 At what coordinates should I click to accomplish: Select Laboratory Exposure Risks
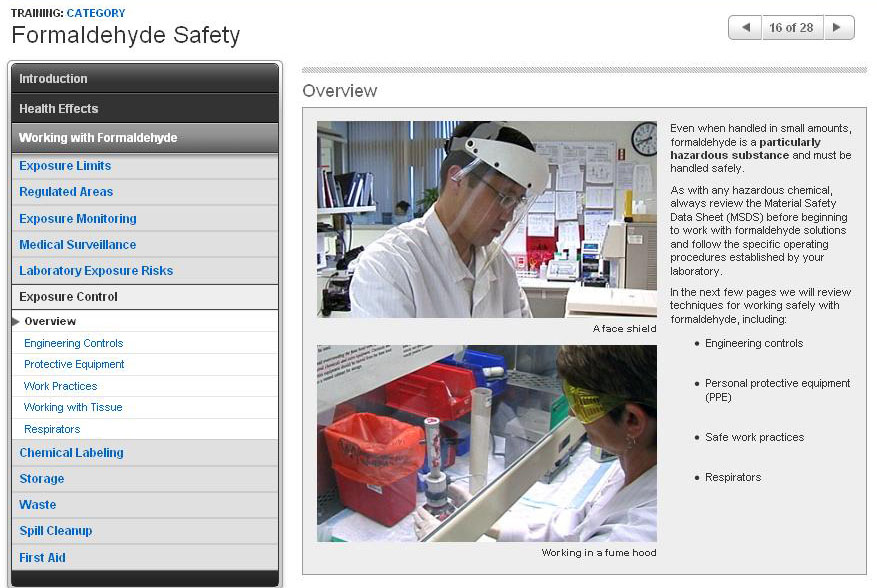pos(96,271)
